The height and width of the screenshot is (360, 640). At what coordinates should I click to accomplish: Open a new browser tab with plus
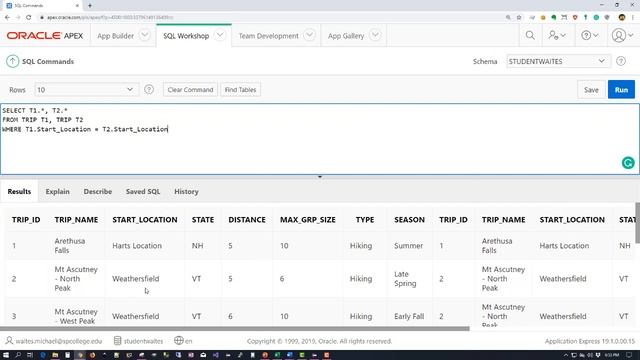pyautogui.click(x=90, y=6)
